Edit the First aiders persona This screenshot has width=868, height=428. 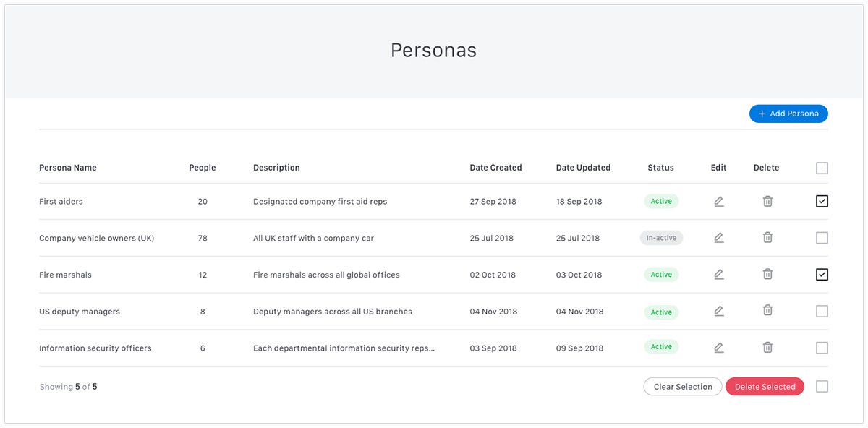(x=718, y=202)
